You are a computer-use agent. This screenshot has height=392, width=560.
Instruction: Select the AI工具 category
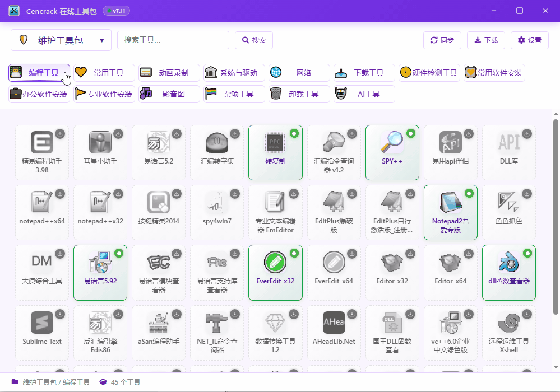[x=364, y=94]
